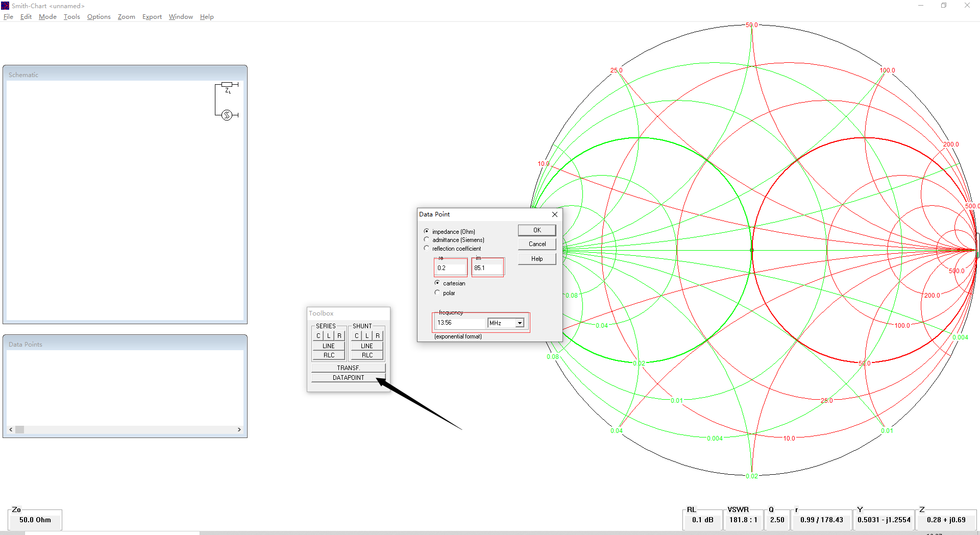Click the Y admittance 0.5031 - j1.2554 readout

(884, 520)
